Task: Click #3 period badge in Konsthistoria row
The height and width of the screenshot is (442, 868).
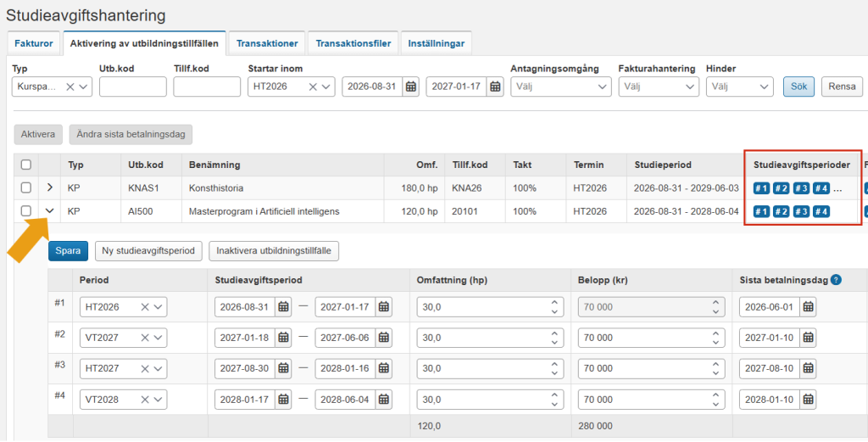Action: point(801,188)
